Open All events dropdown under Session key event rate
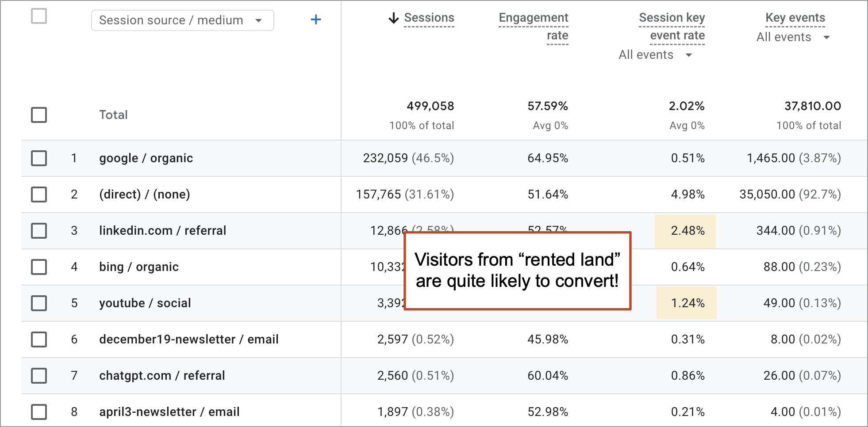 pyautogui.click(x=655, y=55)
